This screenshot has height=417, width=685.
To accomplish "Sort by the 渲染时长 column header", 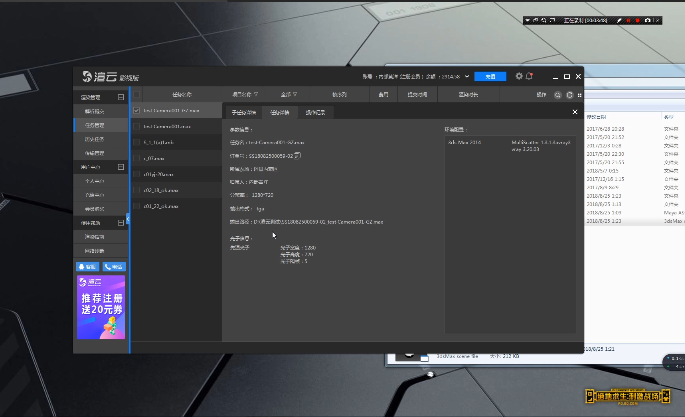I will (x=468, y=94).
